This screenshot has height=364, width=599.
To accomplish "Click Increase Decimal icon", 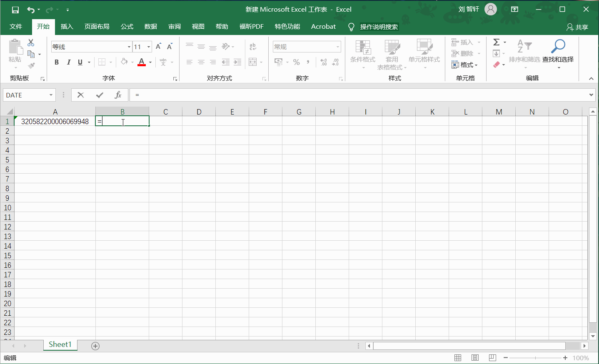I will [x=324, y=62].
